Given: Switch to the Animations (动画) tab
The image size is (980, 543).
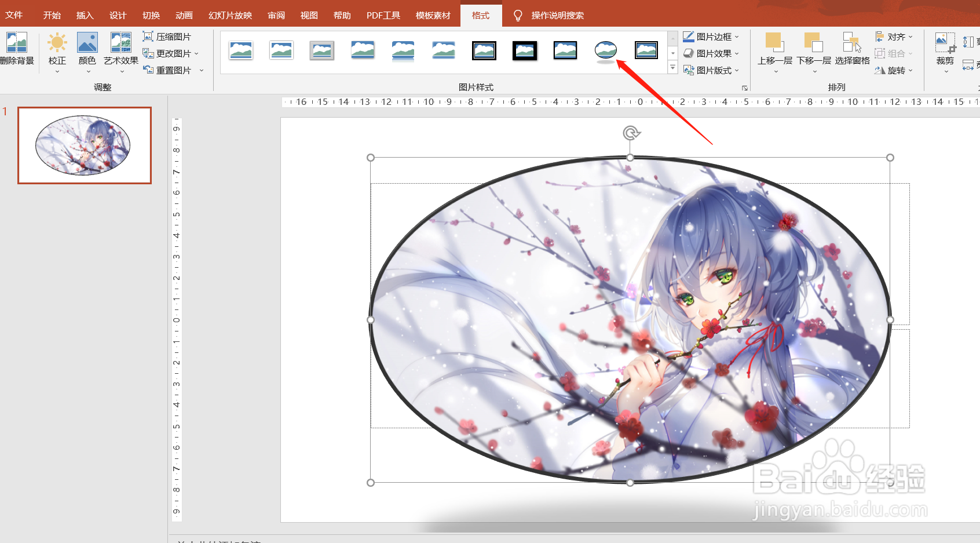Looking at the screenshot, I should pos(184,15).
